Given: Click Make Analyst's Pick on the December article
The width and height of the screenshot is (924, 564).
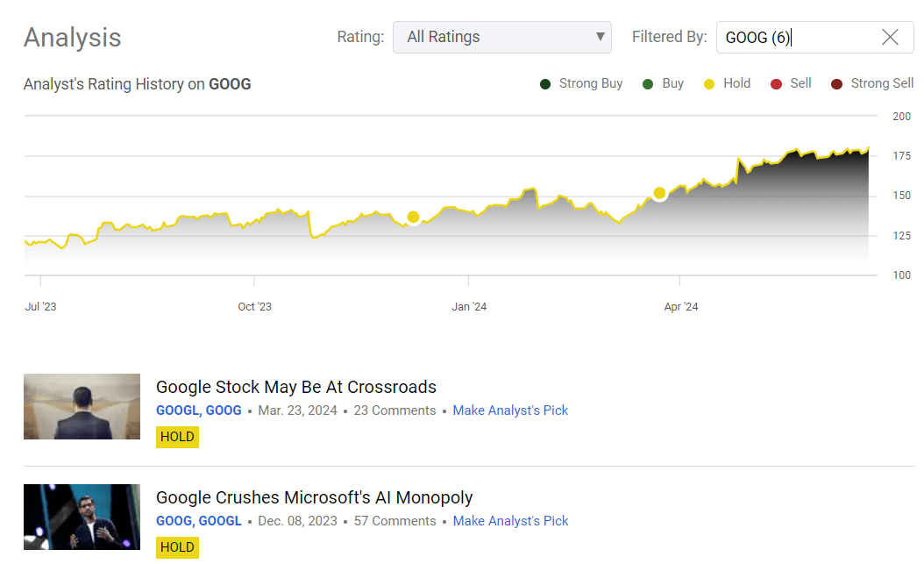Looking at the screenshot, I should pyautogui.click(x=510, y=520).
